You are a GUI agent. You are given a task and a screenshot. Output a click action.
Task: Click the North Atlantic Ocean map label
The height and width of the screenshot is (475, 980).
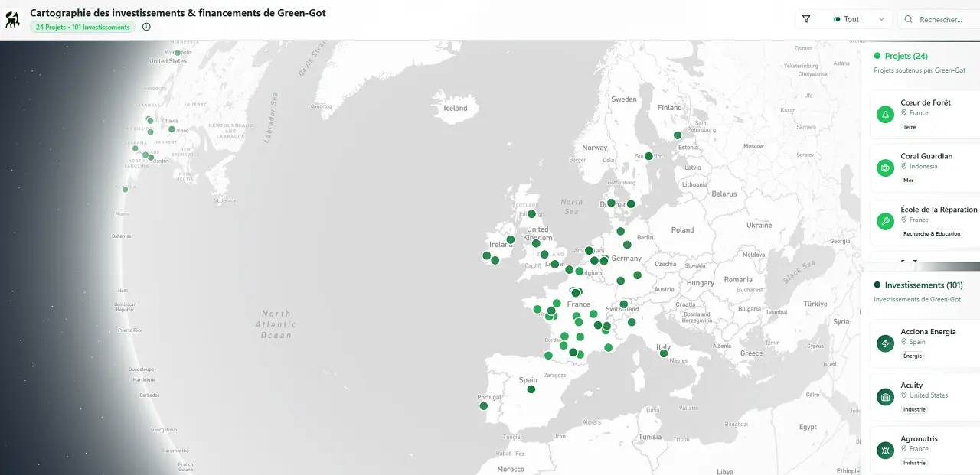(x=276, y=324)
